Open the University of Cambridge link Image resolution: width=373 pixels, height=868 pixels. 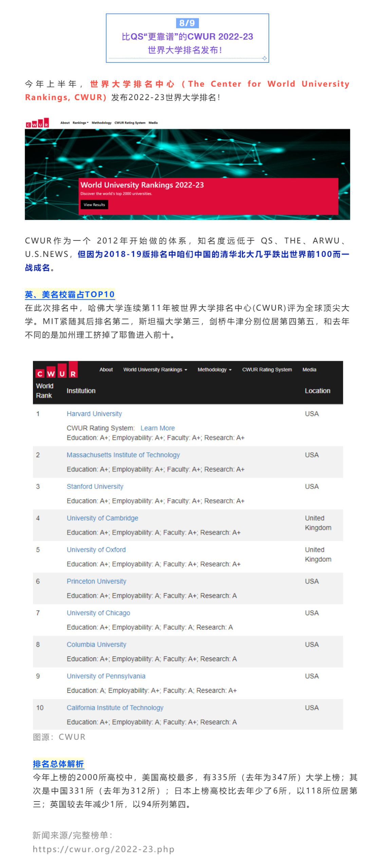102,518
